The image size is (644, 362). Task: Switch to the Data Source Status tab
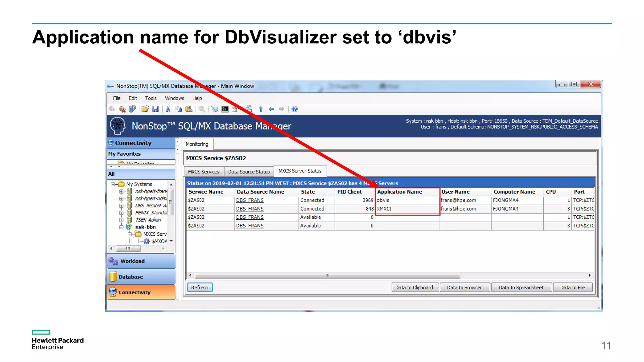pos(249,172)
